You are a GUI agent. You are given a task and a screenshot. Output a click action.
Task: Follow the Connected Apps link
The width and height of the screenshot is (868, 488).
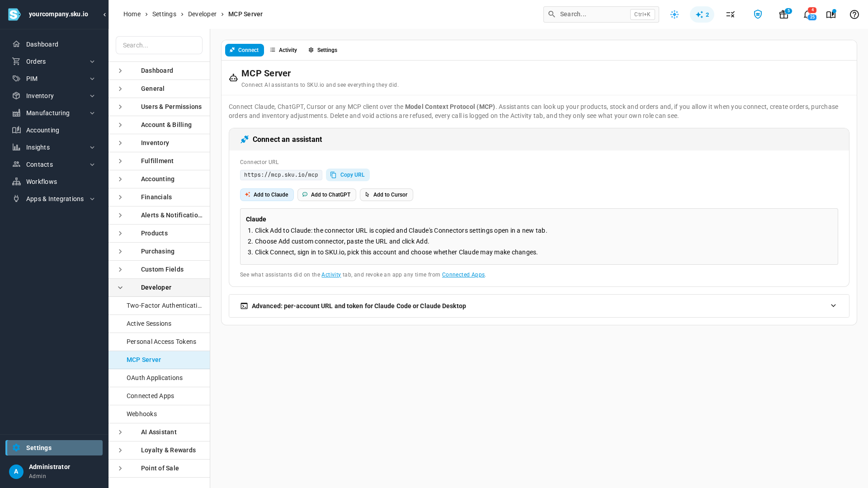click(463, 275)
